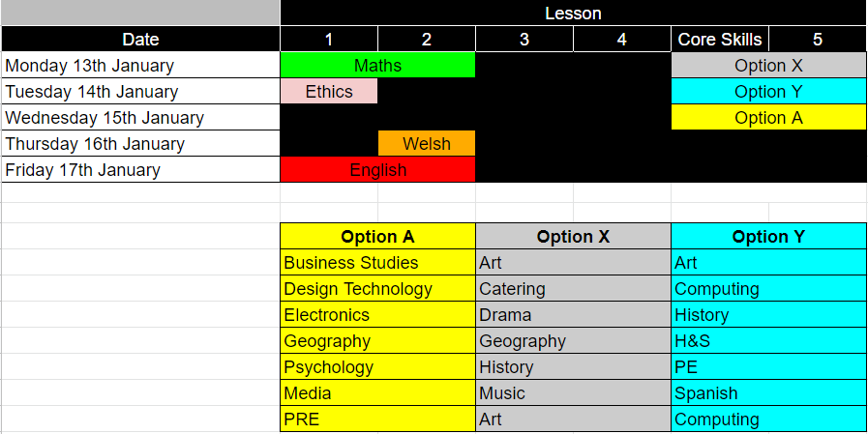Viewport: 868px width, 434px height.
Task: Click the Option A list header
Action: (377, 237)
